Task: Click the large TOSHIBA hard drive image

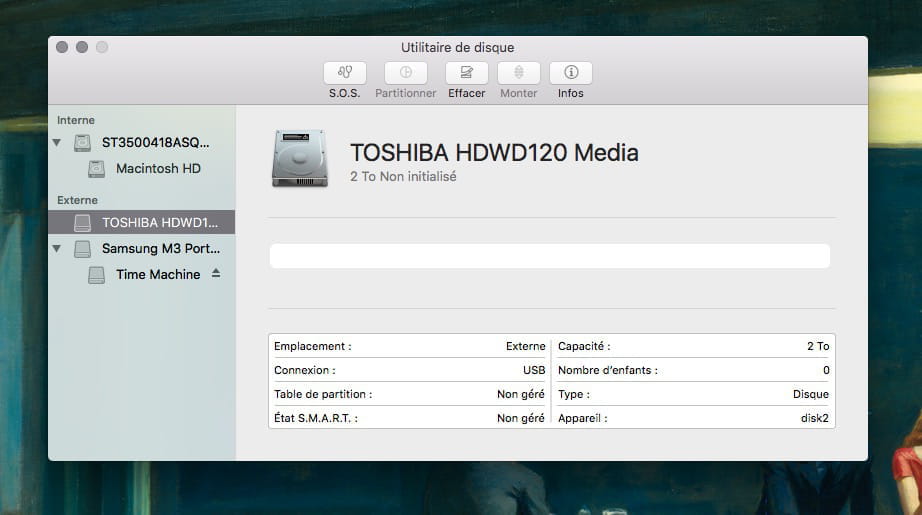Action: coord(300,158)
